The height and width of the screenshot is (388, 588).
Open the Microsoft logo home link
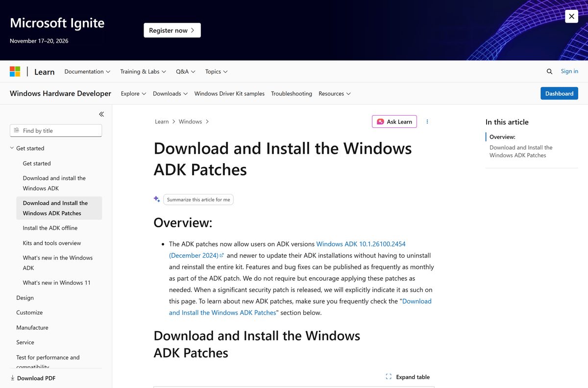pos(15,72)
